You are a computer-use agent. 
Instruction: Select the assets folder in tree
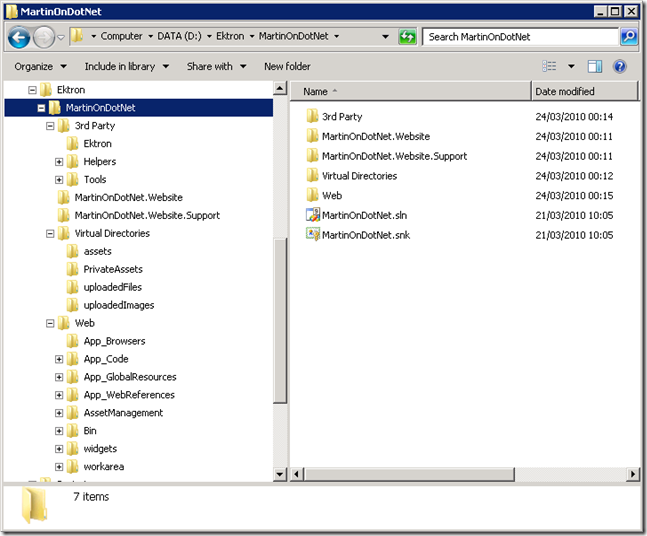coord(89,251)
